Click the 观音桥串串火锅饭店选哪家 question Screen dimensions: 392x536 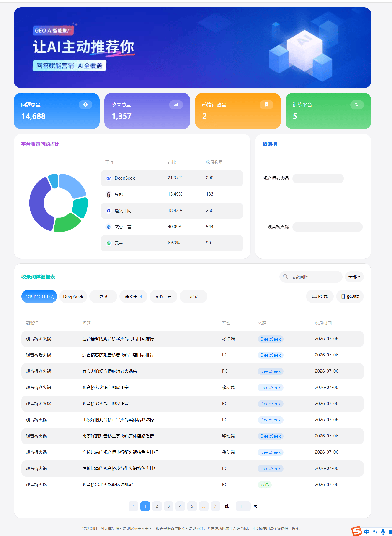[108, 485]
